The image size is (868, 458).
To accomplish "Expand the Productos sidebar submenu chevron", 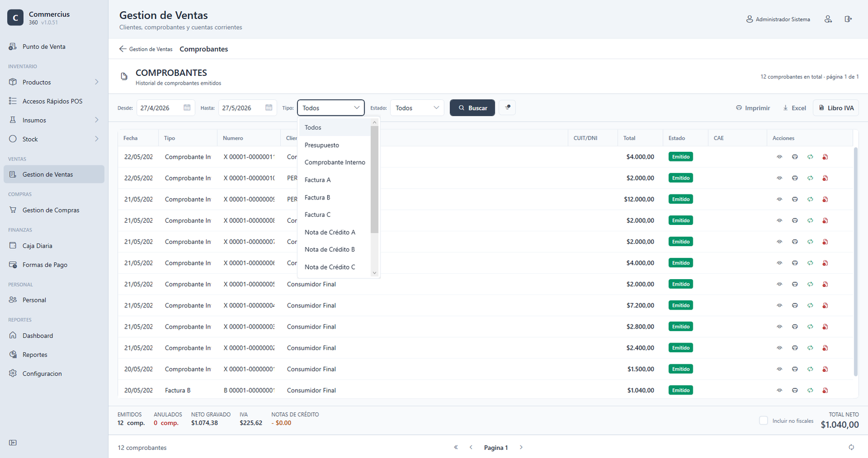I will 97,82.
